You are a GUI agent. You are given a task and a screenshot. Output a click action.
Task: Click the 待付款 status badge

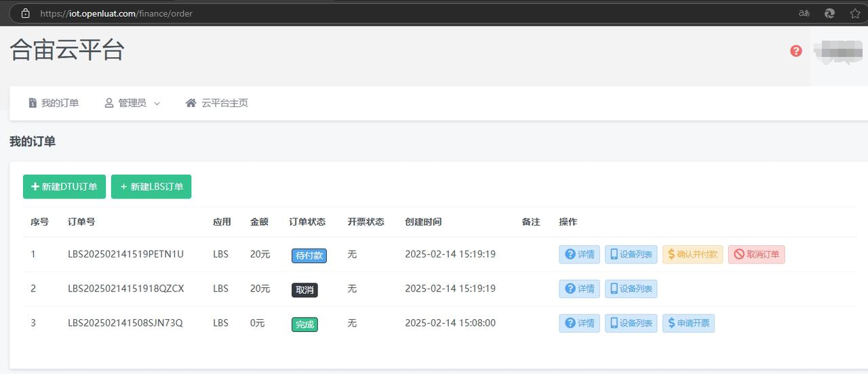[x=309, y=255]
